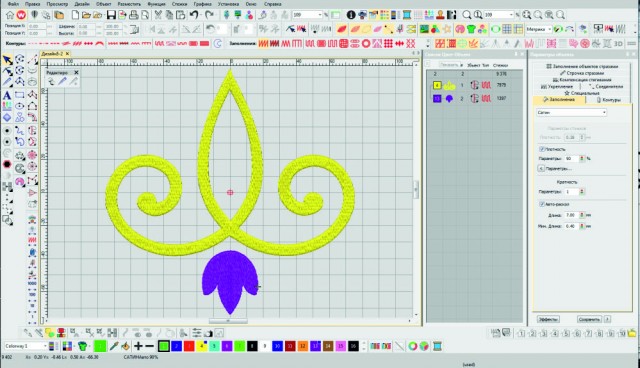Click the 3D view icon

pos(618,43)
